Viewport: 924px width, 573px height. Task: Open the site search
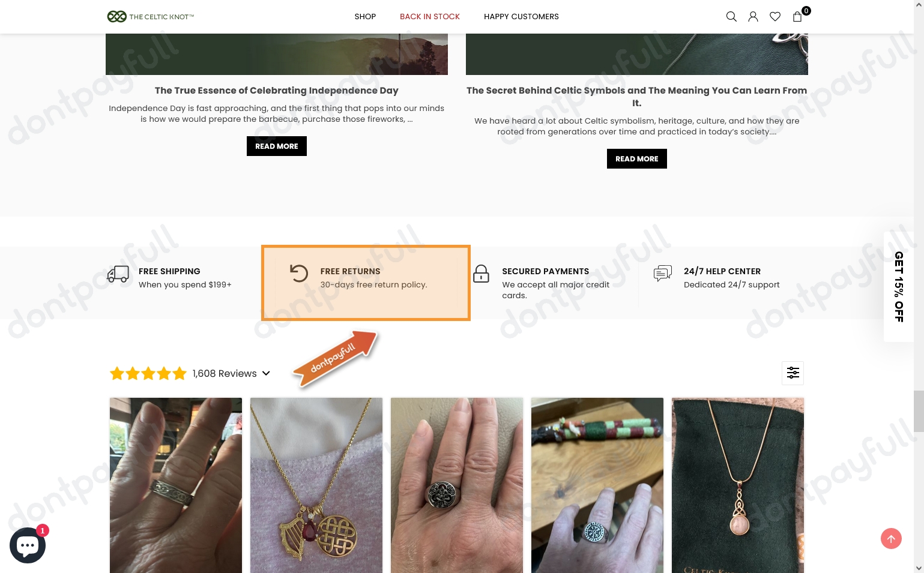click(x=731, y=16)
